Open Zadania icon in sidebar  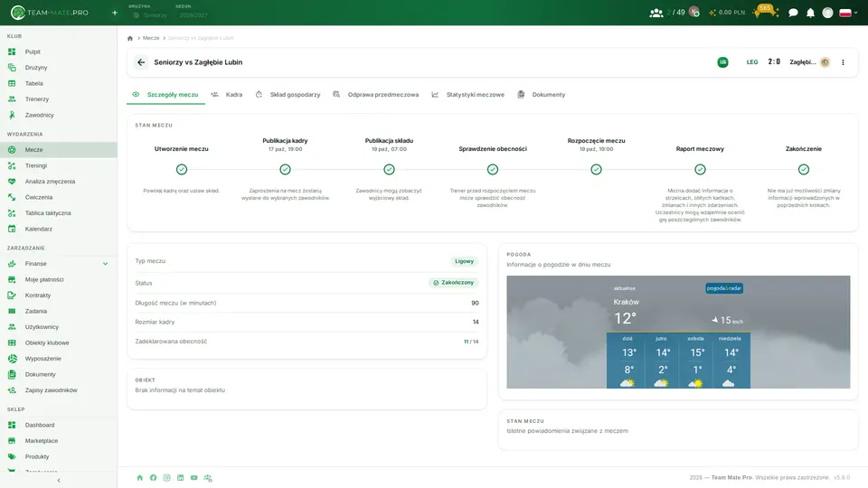12,311
